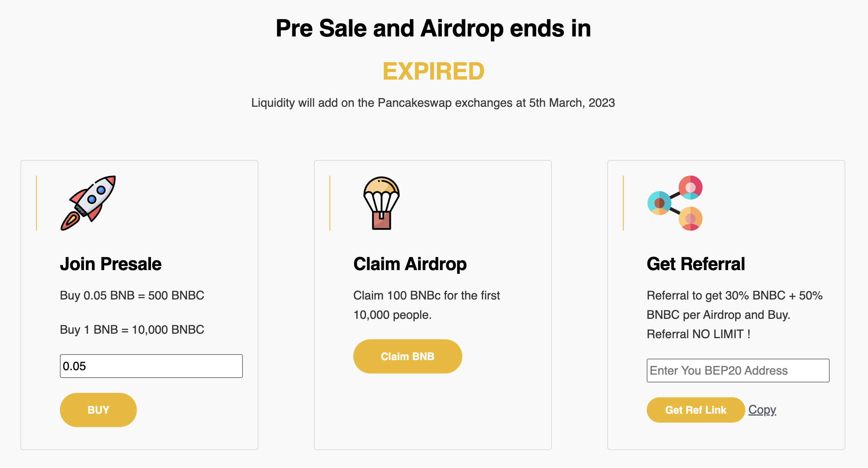The image size is (868, 468).
Task: Click the Claim Airdrop heading
Action: coord(410,264)
